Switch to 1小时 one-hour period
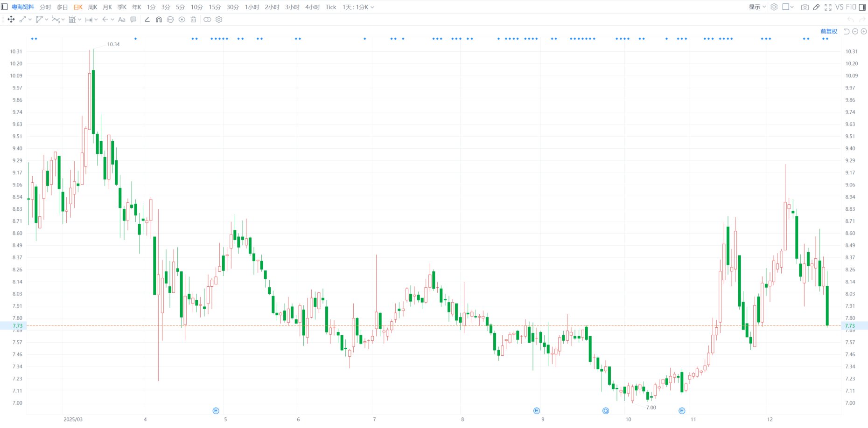 tap(252, 7)
